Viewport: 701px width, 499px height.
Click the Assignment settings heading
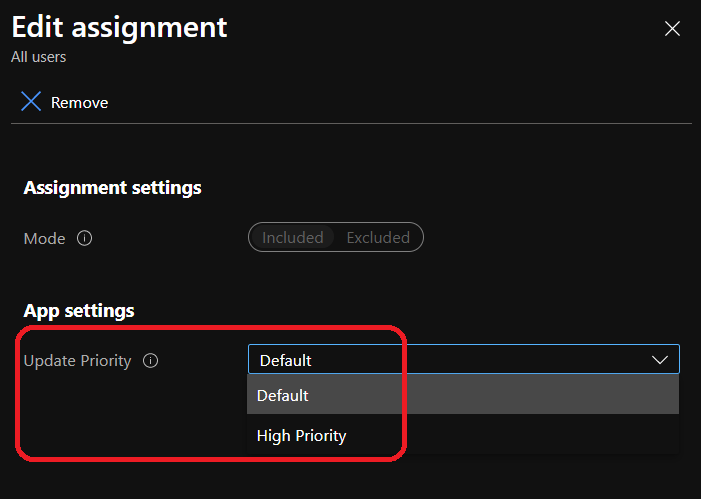pyautogui.click(x=112, y=187)
